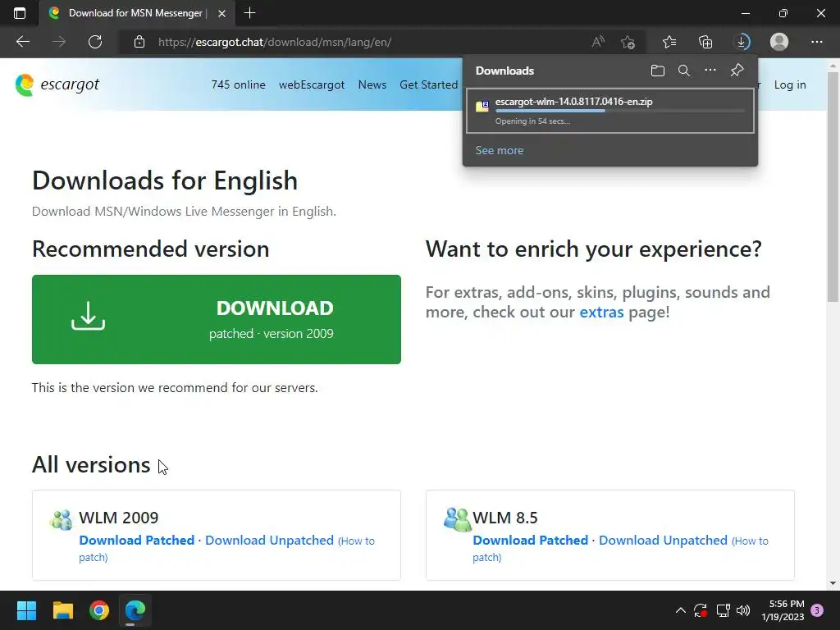
Task: Click Microsoft Edge taskbar icon
Action: pos(135,610)
